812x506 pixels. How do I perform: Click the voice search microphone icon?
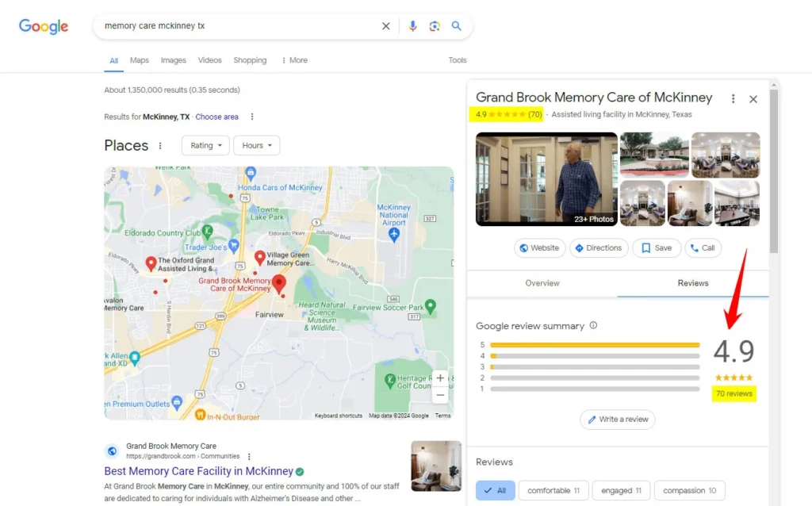(x=412, y=26)
